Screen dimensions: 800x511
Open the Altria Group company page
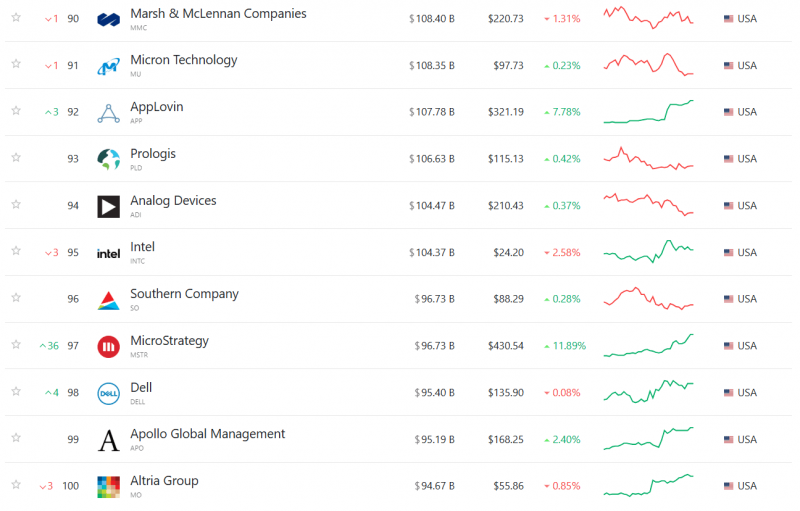coord(164,481)
